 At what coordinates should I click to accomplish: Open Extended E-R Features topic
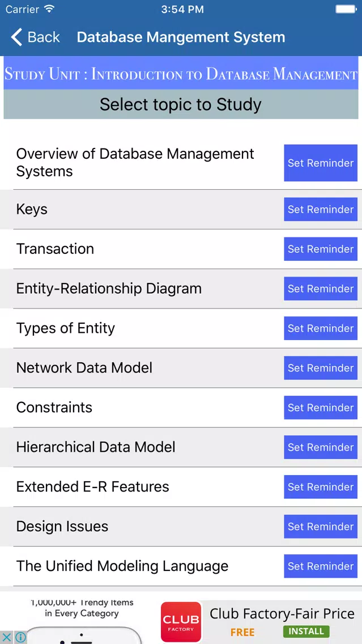(x=93, y=487)
